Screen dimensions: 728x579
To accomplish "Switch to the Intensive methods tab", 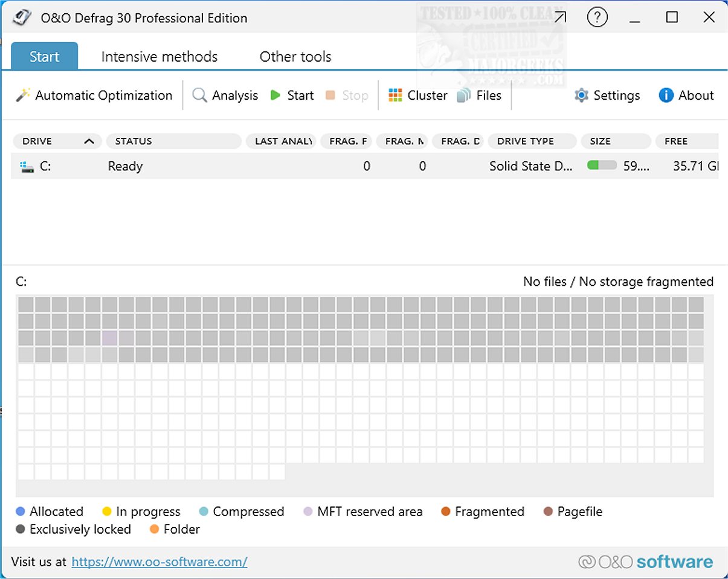I will click(x=159, y=57).
